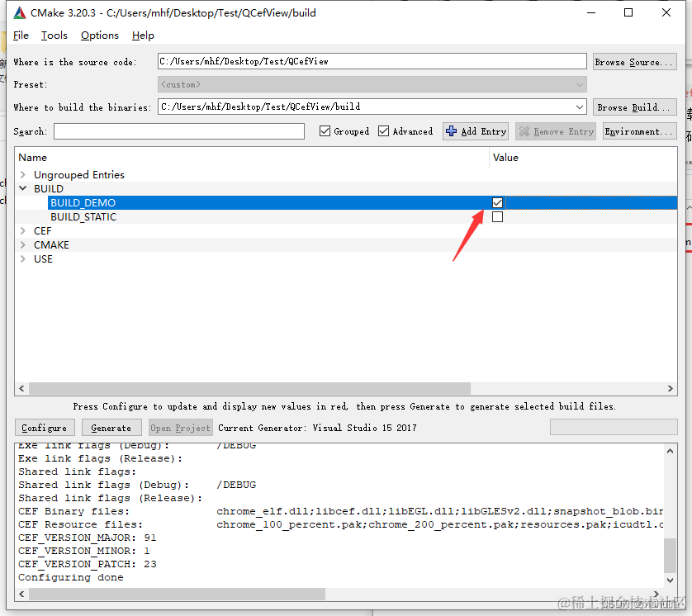
Task: Open the Environment settings button
Action: (x=639, y=131)
